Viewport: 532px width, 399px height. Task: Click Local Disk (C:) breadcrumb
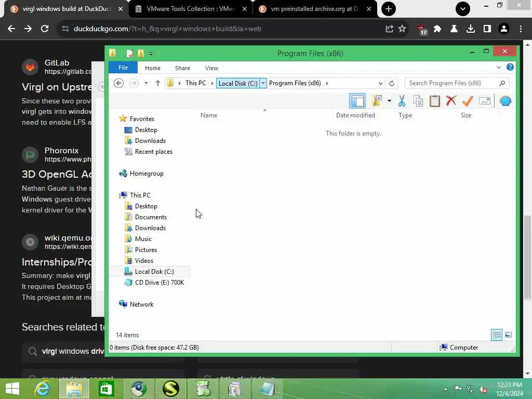(238, 84)
